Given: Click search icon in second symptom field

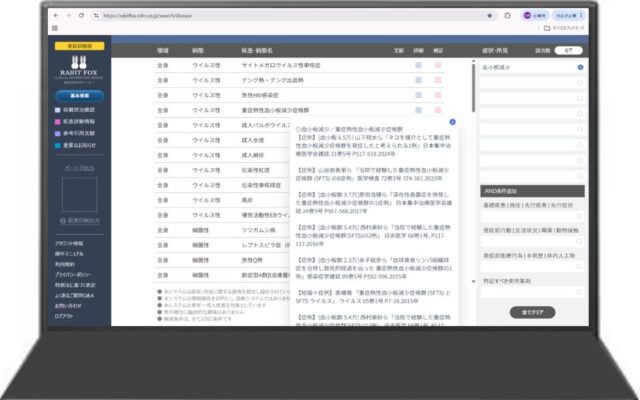Looking at the screenshot, I should click(580, 83).
